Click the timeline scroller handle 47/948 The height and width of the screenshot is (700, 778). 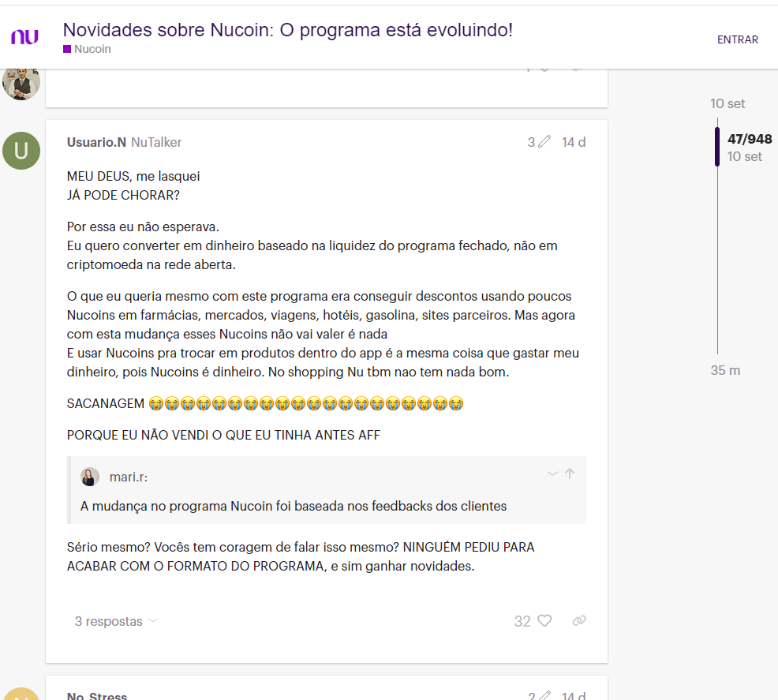pos(717,147)
